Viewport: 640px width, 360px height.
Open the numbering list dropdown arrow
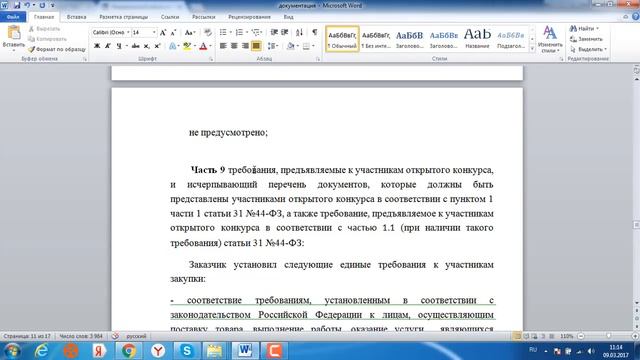(x=247, y=32)
